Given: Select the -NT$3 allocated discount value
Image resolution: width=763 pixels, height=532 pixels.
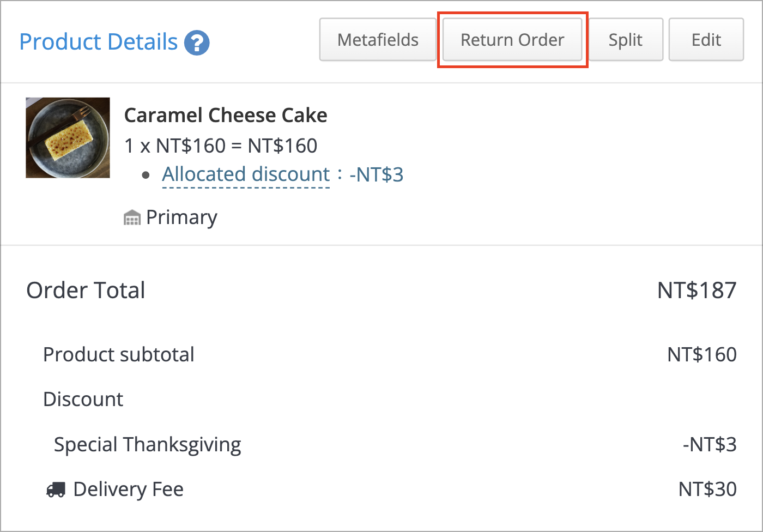Looking at the screenshot, I should pyautogui.click(x=377, y=174).
